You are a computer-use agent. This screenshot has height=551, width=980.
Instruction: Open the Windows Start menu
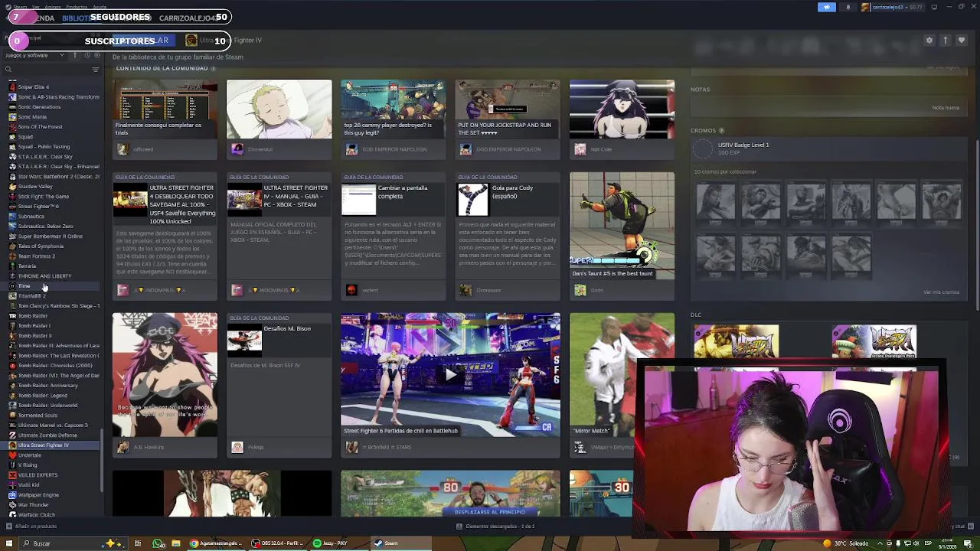(x=8, y=543)
